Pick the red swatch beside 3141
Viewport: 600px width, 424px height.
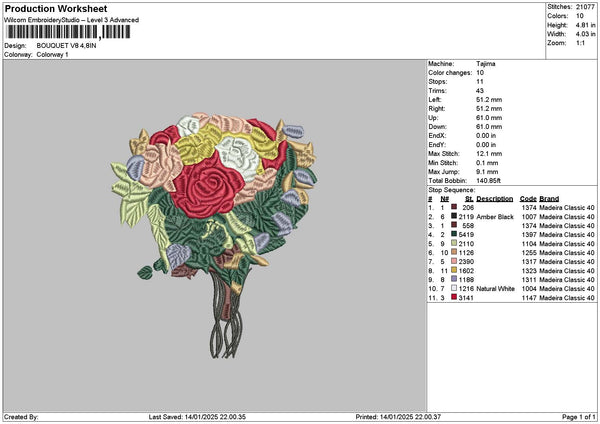pos(454,297)
